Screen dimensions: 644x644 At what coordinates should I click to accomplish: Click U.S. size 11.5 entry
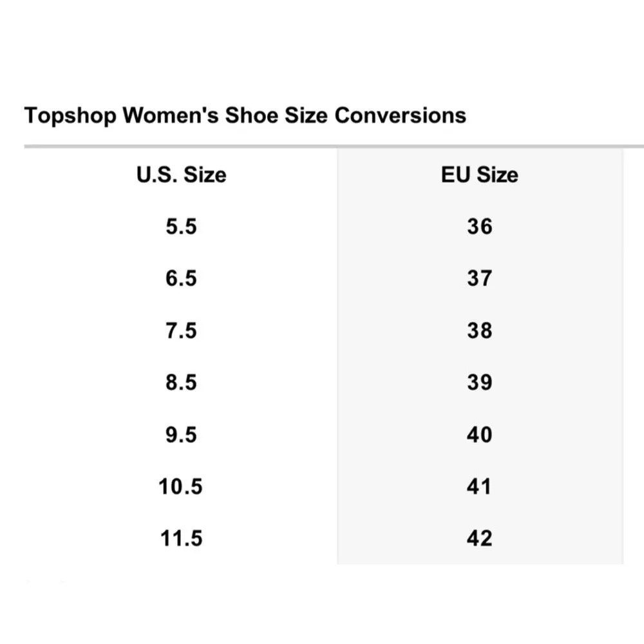(181, 538)
